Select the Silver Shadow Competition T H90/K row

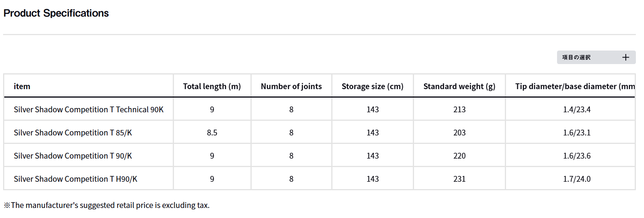click(75, 179)
